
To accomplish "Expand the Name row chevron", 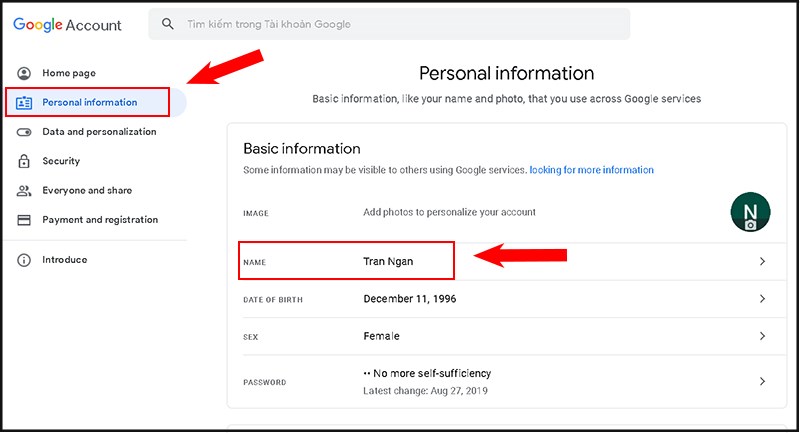I will pyautogui.click(x=762, y=261).
